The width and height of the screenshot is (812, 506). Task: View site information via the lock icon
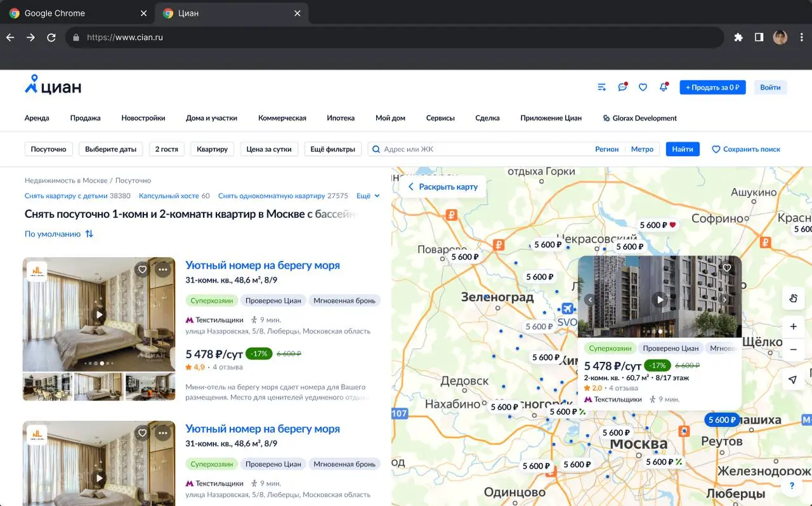76,37
